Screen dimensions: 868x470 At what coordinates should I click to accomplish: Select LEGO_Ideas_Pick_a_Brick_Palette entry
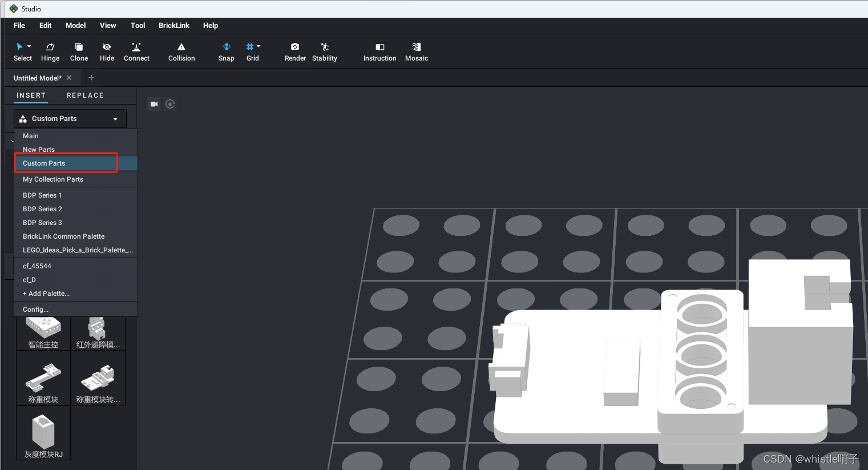[x=76, y=250]
